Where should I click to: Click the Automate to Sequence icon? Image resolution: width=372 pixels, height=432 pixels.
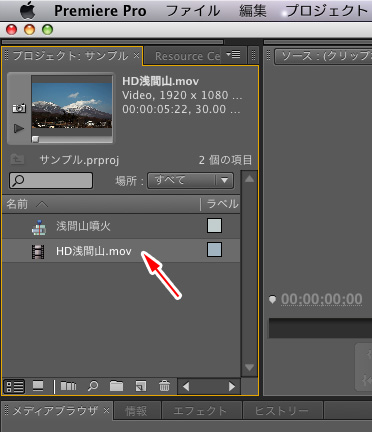[68, 386]
